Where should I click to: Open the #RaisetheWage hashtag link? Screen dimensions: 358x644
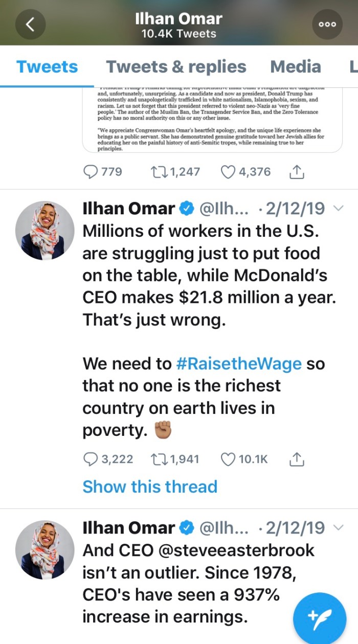(x=238, y=364)
